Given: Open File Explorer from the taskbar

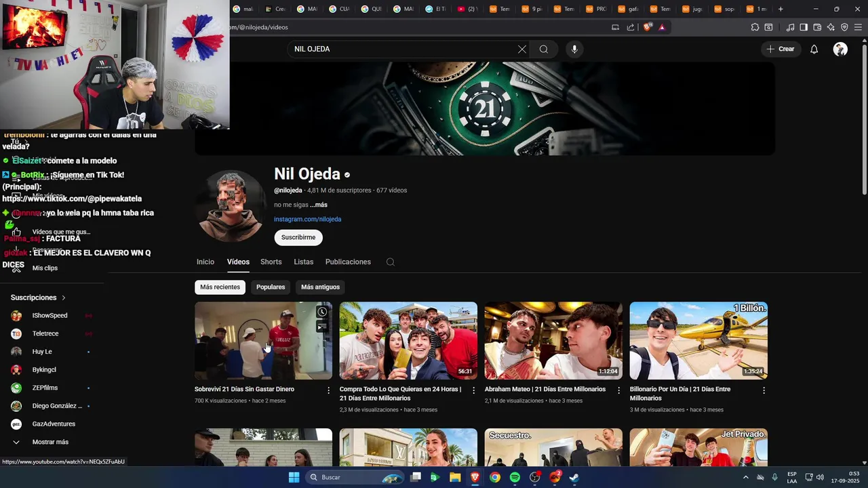Looking at the screenshot, I should point(455,477).
